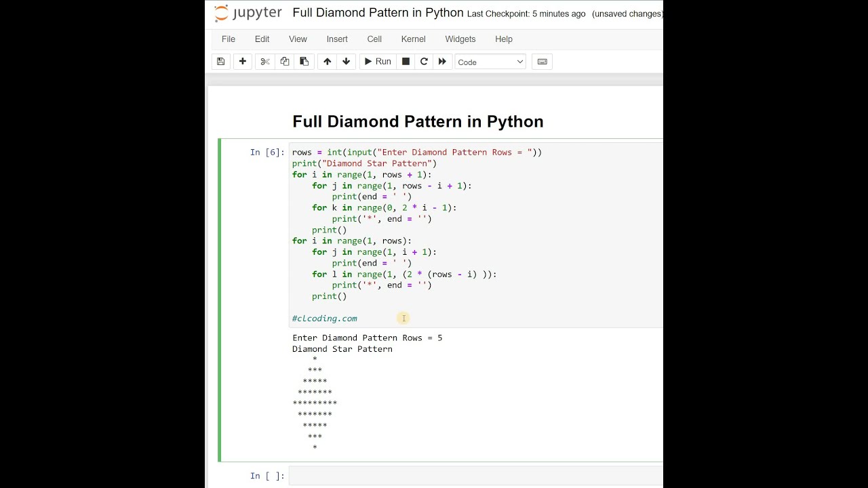Open the File menu
Viewport: 868px width, 488px height.
pos(229,39)
